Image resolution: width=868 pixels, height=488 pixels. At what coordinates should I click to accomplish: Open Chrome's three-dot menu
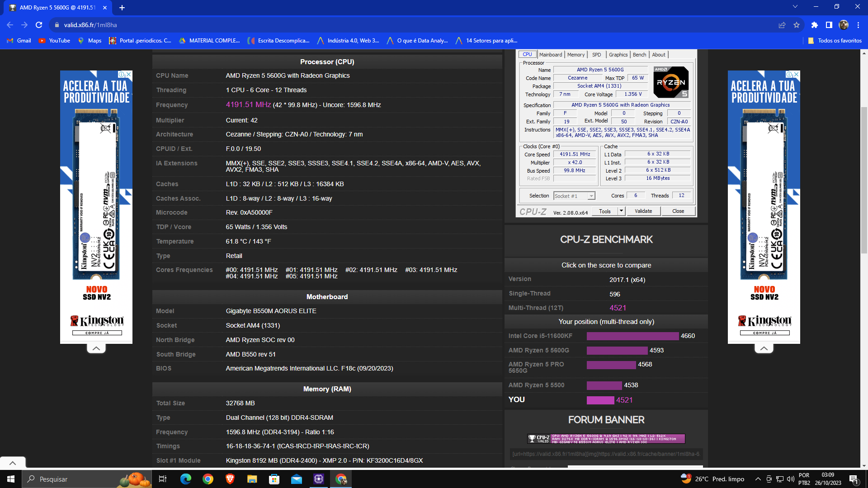coord(858,25)
